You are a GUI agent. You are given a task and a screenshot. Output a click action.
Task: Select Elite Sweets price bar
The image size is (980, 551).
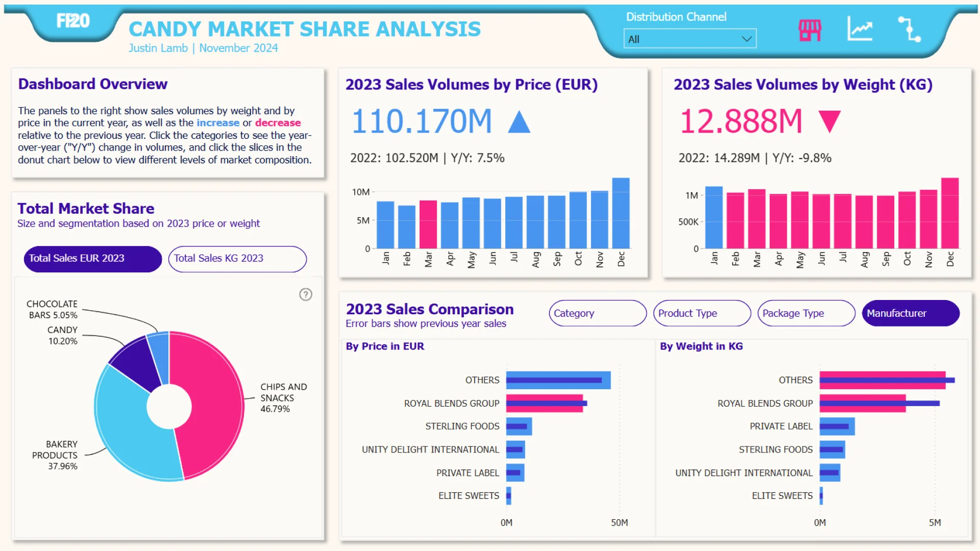(x=508, y=495)
